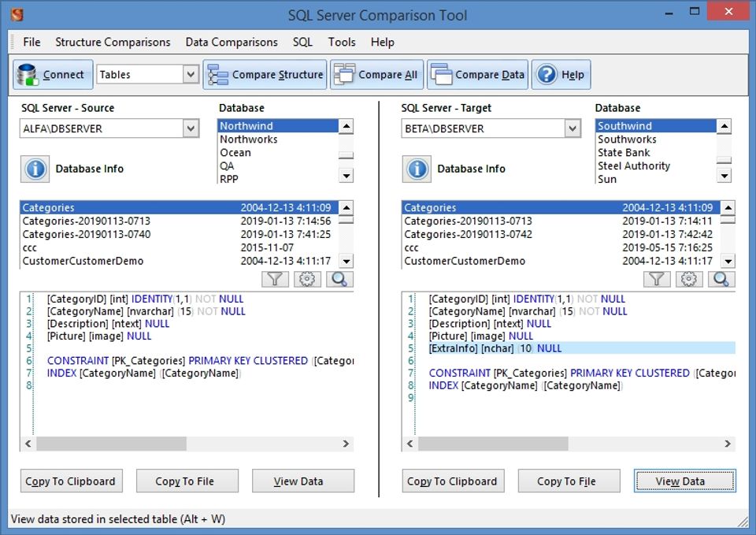The image size is (756, 535).
Task: Show target Database Info icon
Action: 417,169
